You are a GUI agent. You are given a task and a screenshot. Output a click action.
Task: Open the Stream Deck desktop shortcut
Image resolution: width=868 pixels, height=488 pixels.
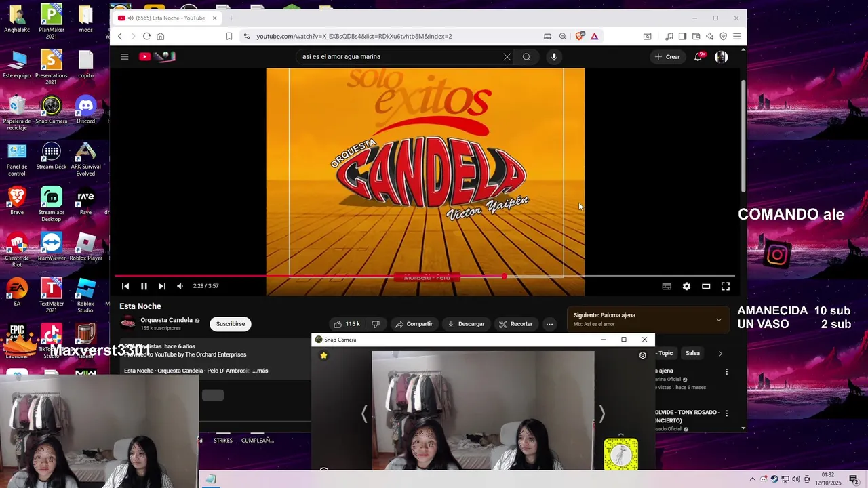52,155
